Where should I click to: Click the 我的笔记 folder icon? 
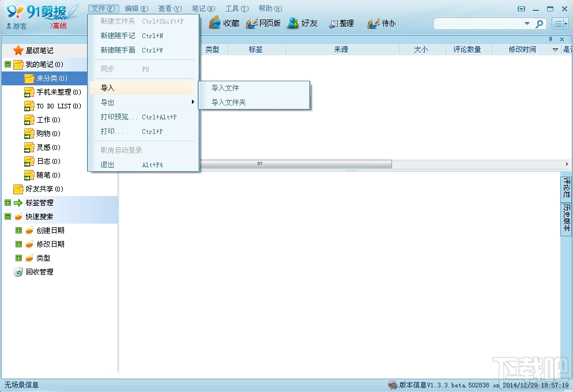pos(18,65)
